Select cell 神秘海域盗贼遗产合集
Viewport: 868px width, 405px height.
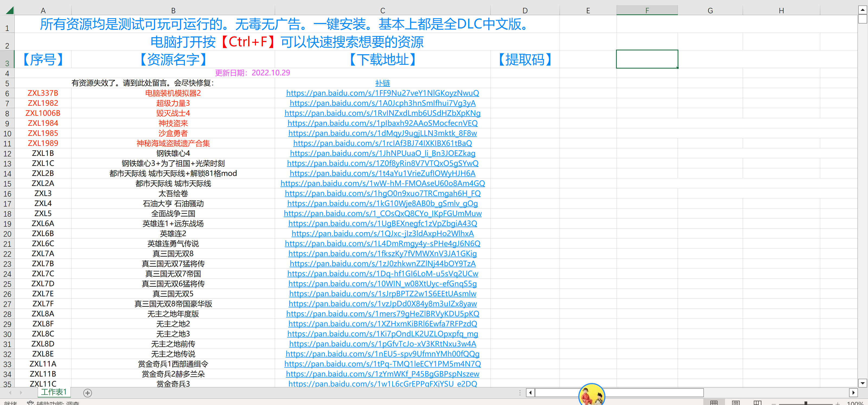173,143
